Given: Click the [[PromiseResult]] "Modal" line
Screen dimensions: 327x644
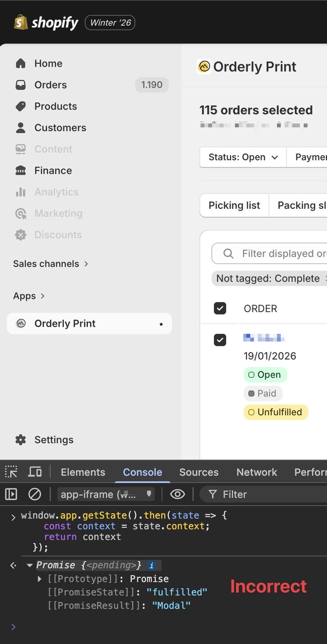Looking at the screenshot, I should coord(119,605).
